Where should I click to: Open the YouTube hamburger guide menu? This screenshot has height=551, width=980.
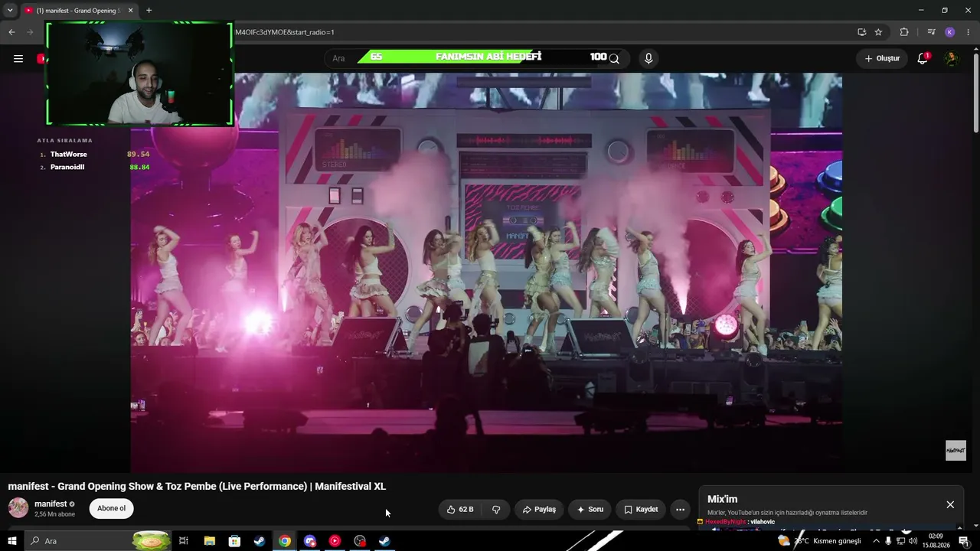pos(18,59)
